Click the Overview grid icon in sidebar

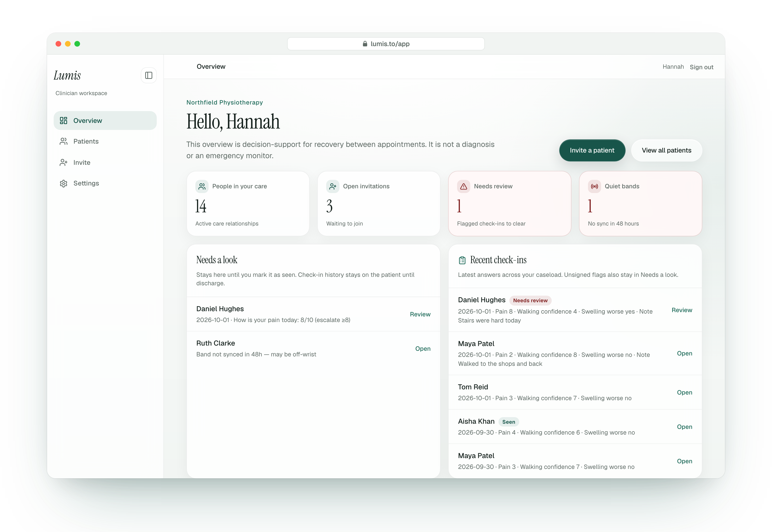point(63,120)
